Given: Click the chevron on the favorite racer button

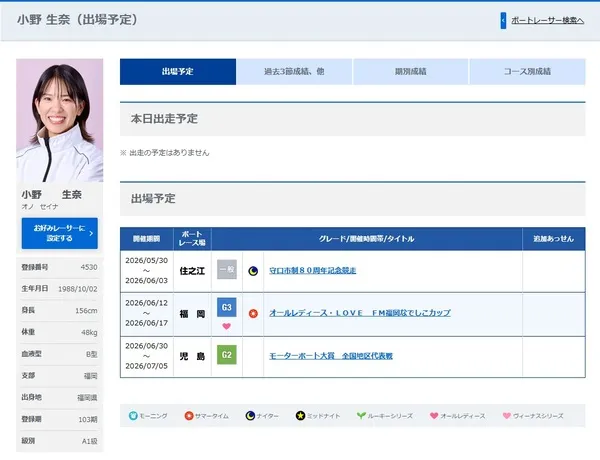Looking at the screenshot, I should coord(91,233).
